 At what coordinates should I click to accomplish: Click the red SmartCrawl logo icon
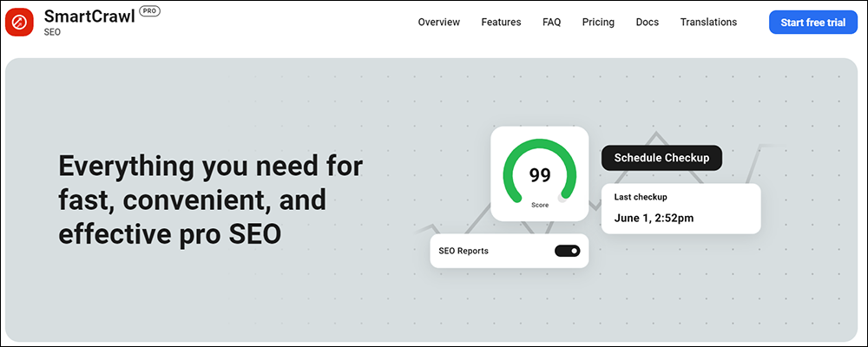[x=19, y=23]
